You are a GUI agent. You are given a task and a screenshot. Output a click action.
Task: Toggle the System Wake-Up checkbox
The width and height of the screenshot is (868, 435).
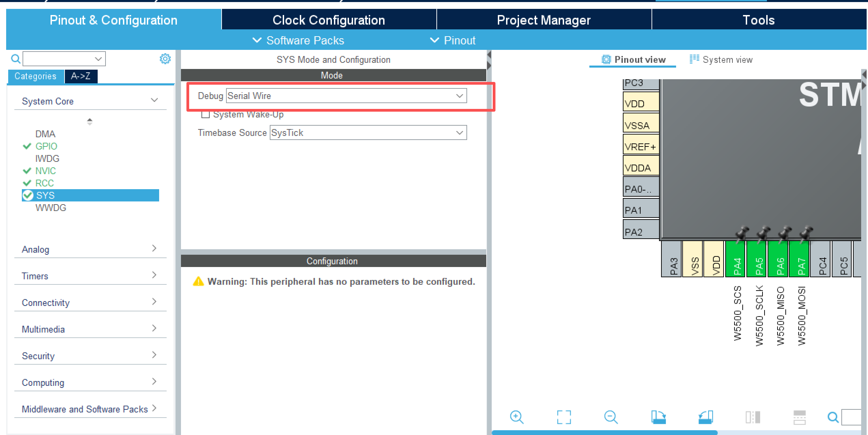[x=206, y=114]
